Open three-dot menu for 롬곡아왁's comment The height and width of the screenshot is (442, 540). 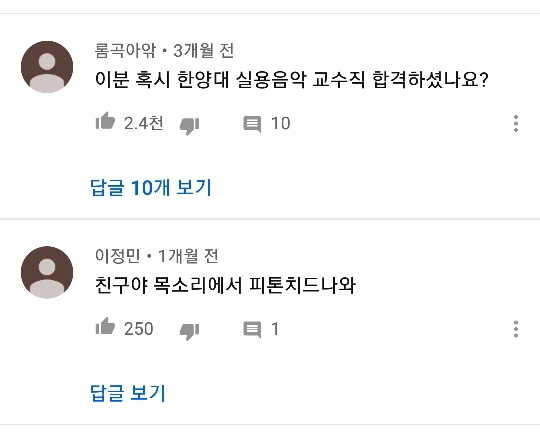coord(516,124)
